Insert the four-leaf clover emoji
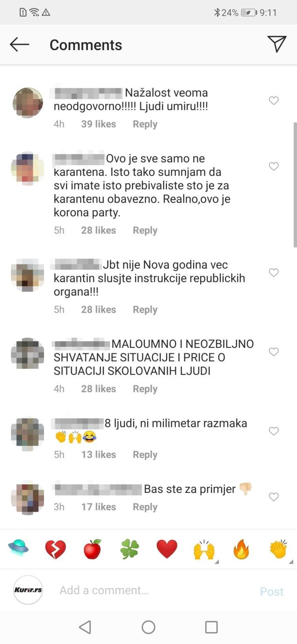This screenshot has height=644, width=297. pos(130,549)
